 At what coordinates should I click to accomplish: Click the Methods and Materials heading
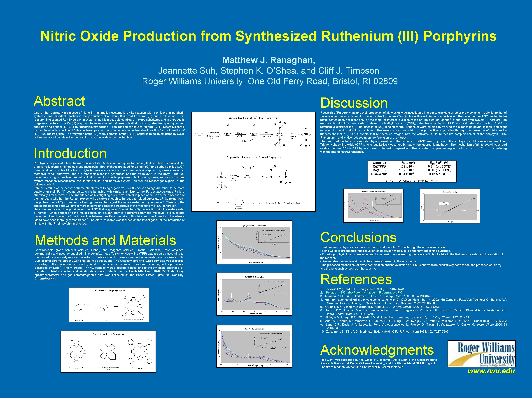pos(105,240)
